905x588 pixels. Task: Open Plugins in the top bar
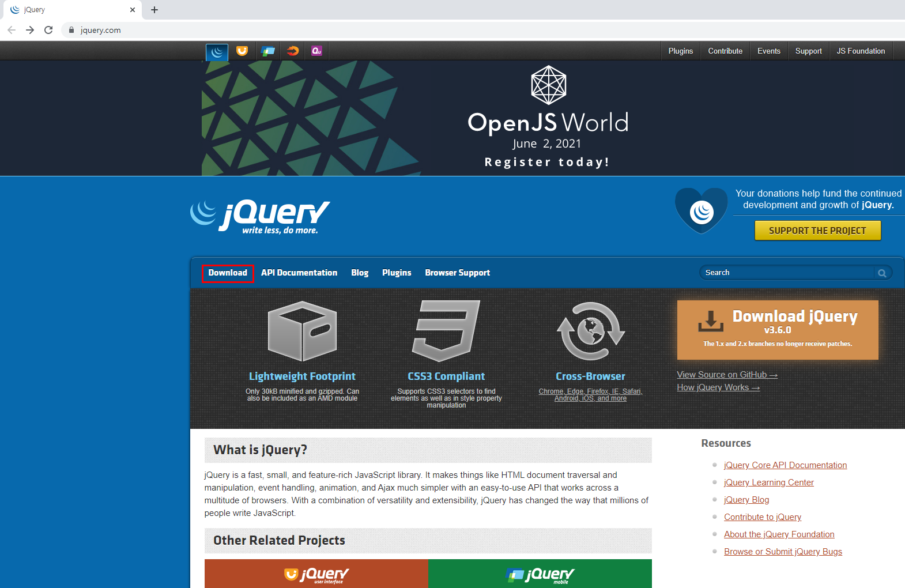[681, 51]
